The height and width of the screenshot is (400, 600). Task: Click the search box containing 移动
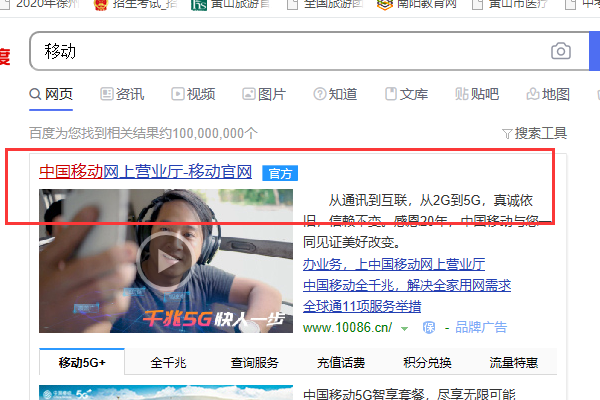[309, 51]
